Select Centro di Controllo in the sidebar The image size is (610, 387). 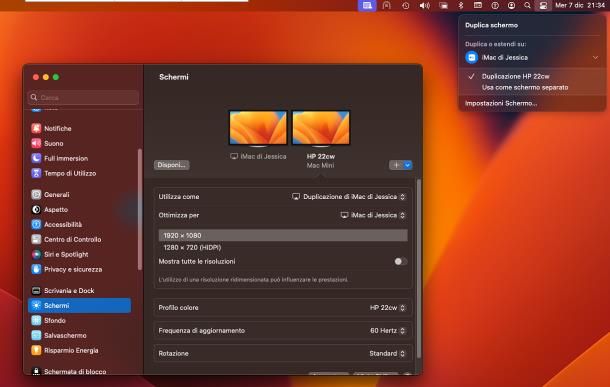point(79,240)
